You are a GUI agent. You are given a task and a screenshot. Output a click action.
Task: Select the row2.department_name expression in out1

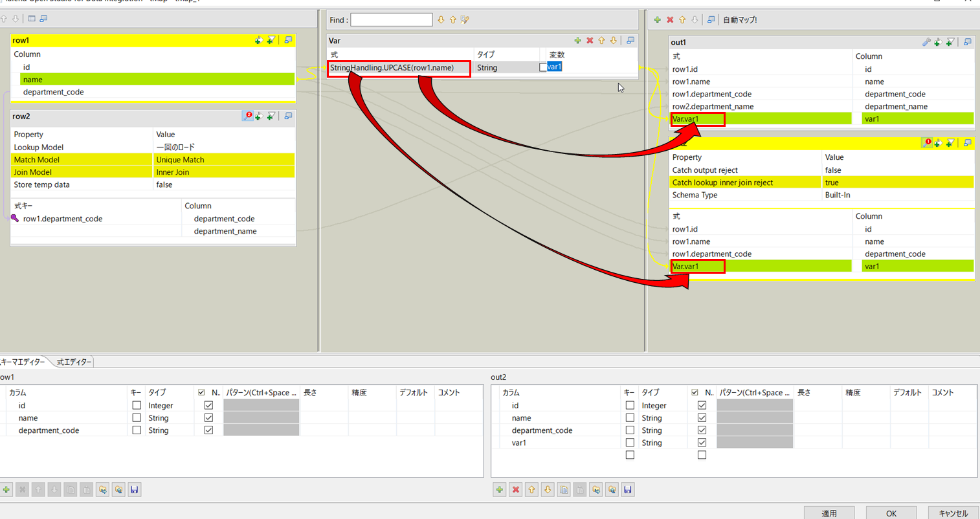click(761, 107)
